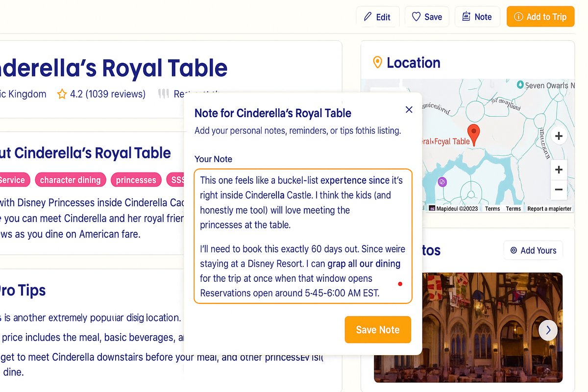The width and height of the screenshot is (588, 392).
Task: Open the restaurant interior photo
Action: click(468, 327)
